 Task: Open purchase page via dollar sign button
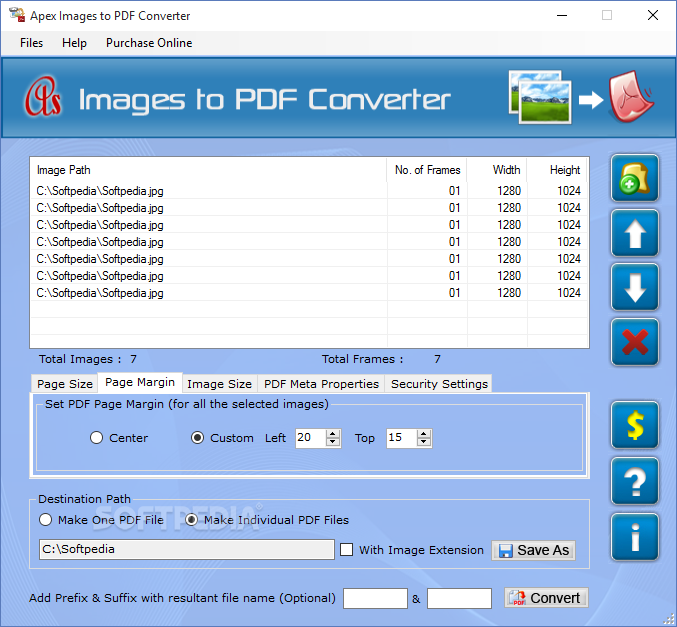(x=634, y=425)
